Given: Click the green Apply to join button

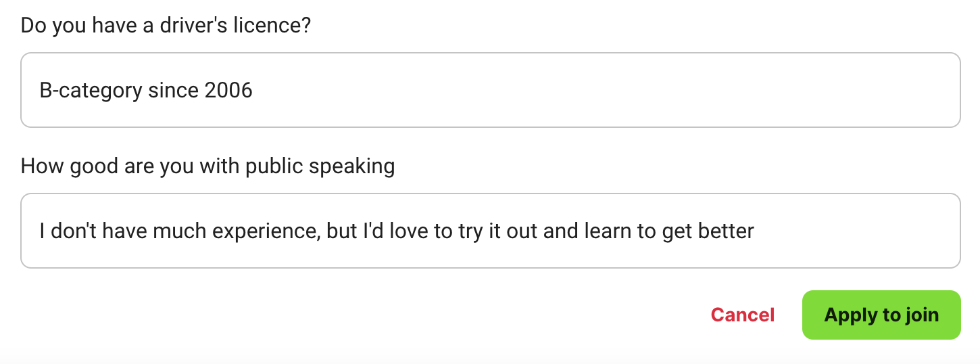Looking at the screenshot, I should (881, 315).
